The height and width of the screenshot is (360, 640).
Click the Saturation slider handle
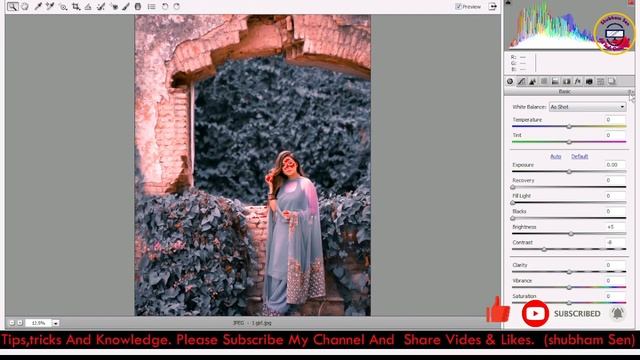click(569, 303)
